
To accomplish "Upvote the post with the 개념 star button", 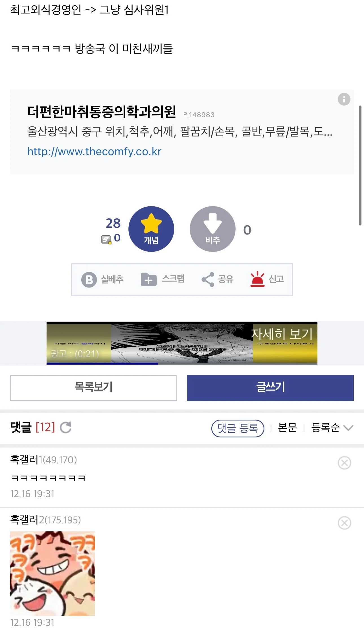I will [x=151, y=229].
